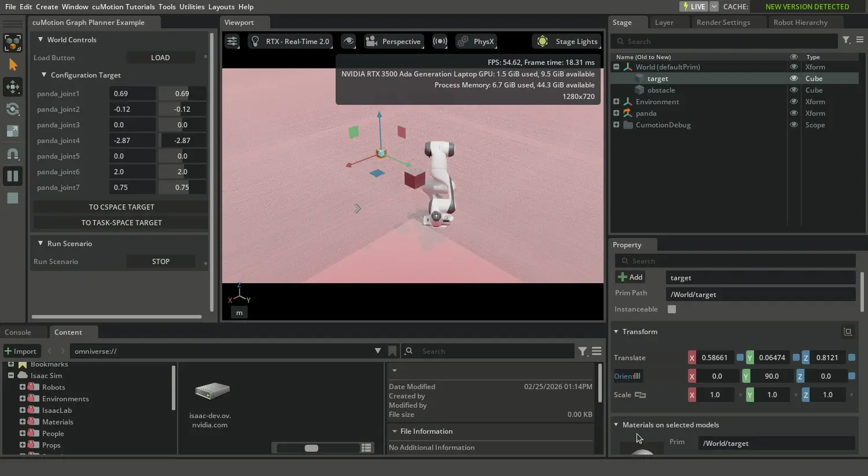Viewport: 868px width, 476px height.
Task: Choose the Scale tool
Action: (x=13, y=131)
